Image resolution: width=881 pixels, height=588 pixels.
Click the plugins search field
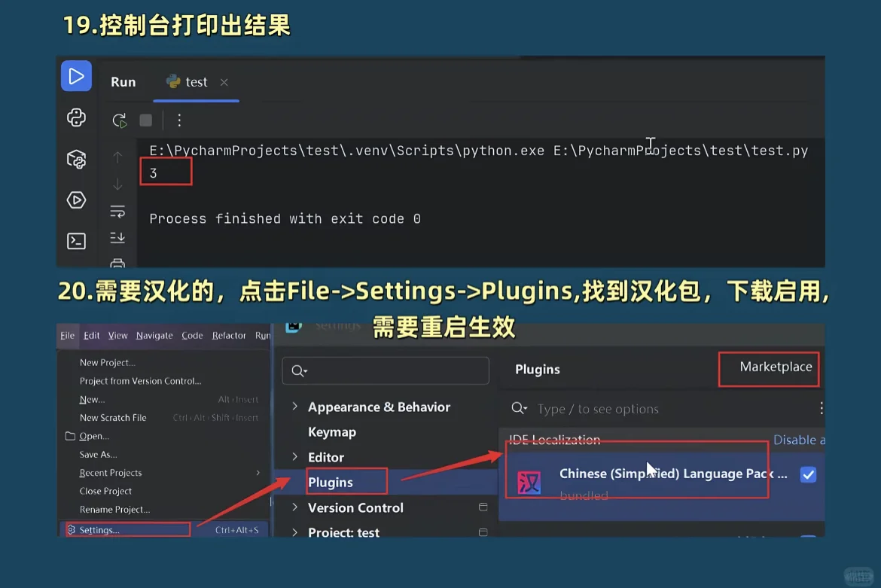(x=663, y=409)
